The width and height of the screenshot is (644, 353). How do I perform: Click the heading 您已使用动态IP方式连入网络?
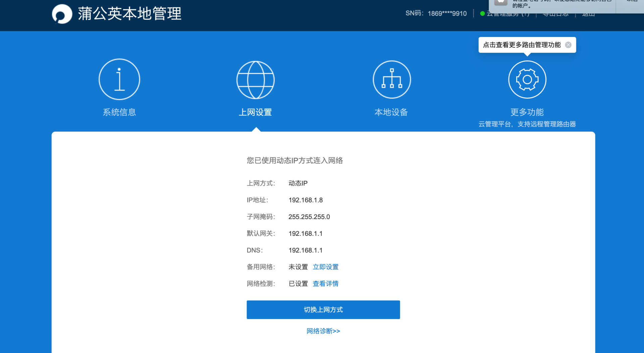tap(295, 161)
